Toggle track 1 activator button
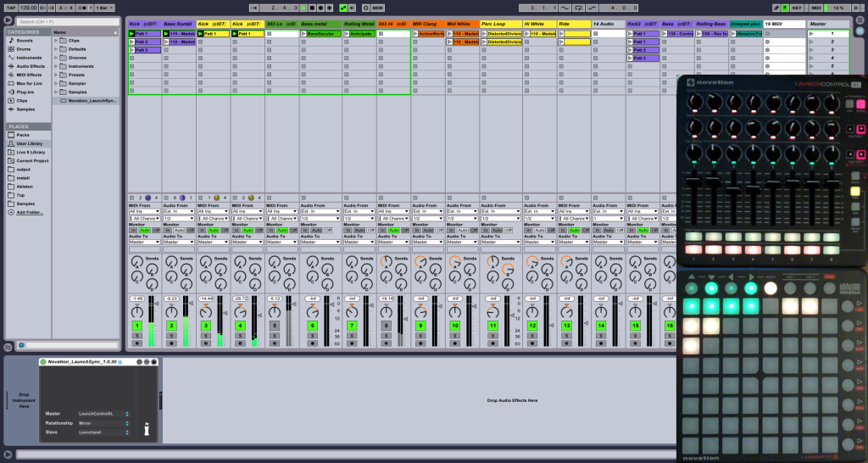This screenshot has width=868, height=463. point(136,326)
